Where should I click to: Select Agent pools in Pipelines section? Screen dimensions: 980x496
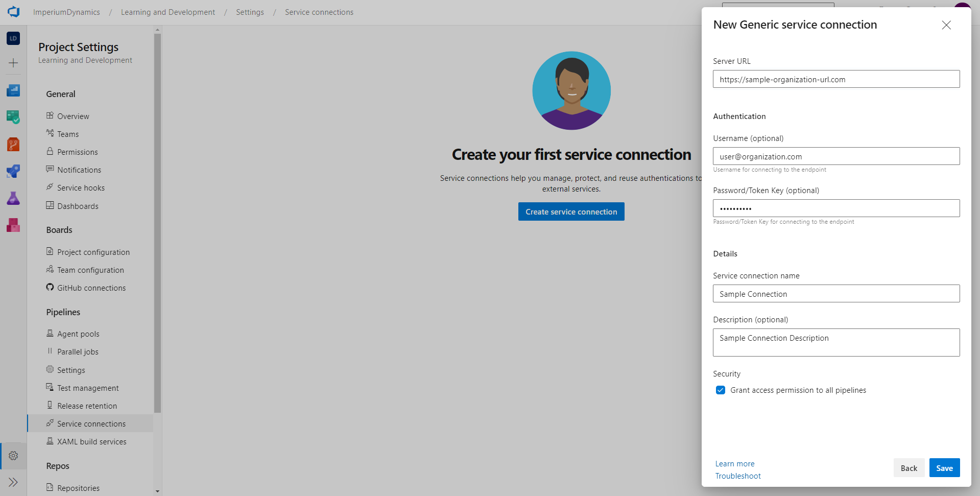[78, 334]
